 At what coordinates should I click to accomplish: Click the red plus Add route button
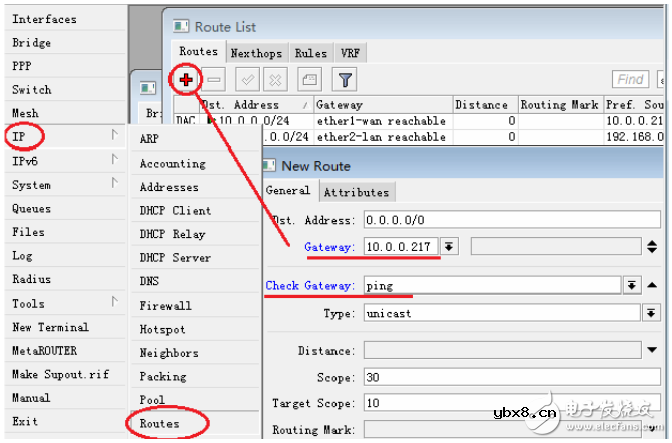(x=186, y=79)
